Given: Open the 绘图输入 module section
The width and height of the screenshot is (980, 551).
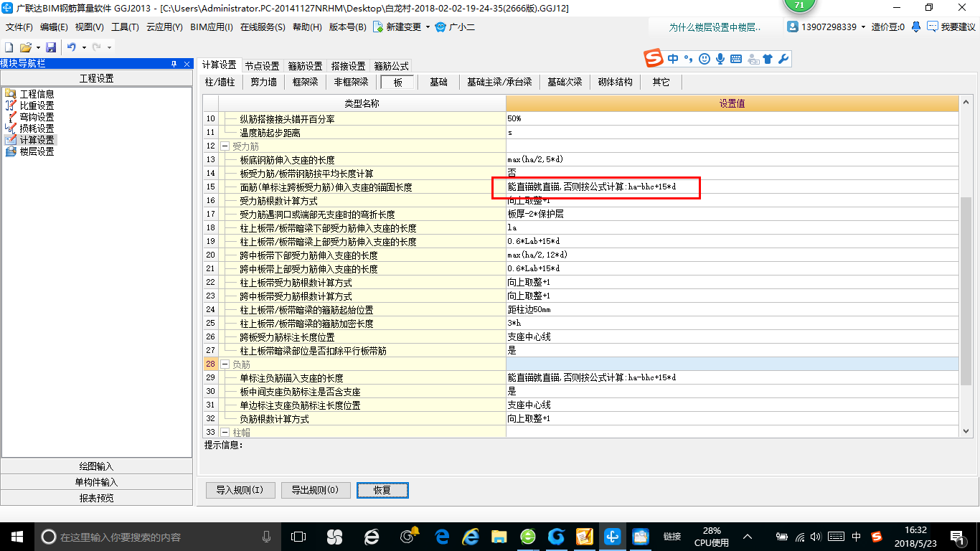Looking at the screenshot, I should coord(96,466).
